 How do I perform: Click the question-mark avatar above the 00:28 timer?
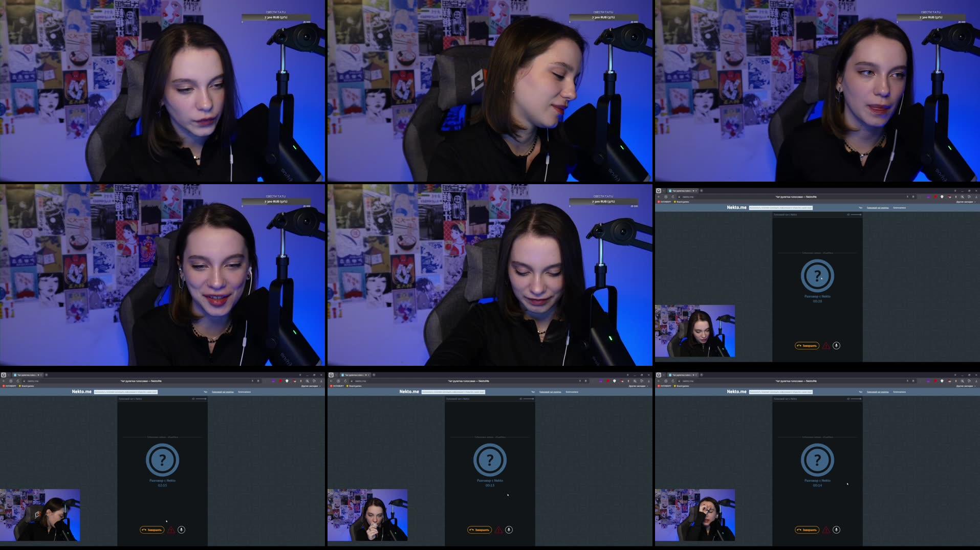click(817, 276)
